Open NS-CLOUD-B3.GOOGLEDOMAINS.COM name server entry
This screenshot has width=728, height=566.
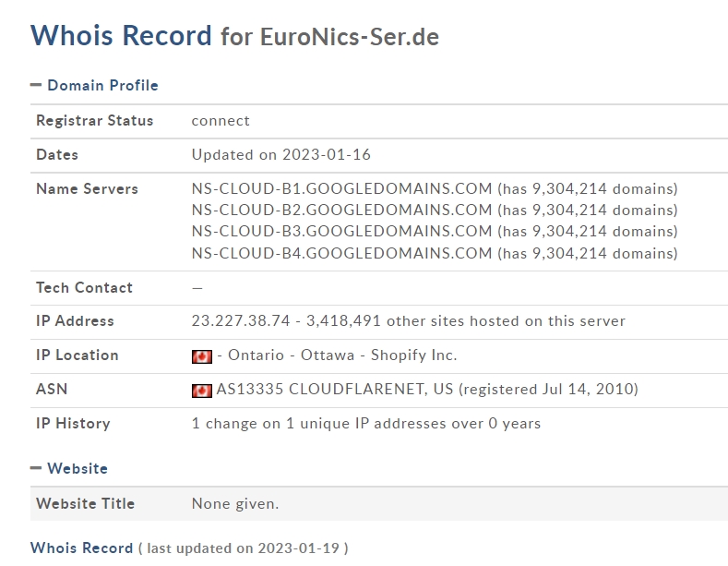point(341,232)
